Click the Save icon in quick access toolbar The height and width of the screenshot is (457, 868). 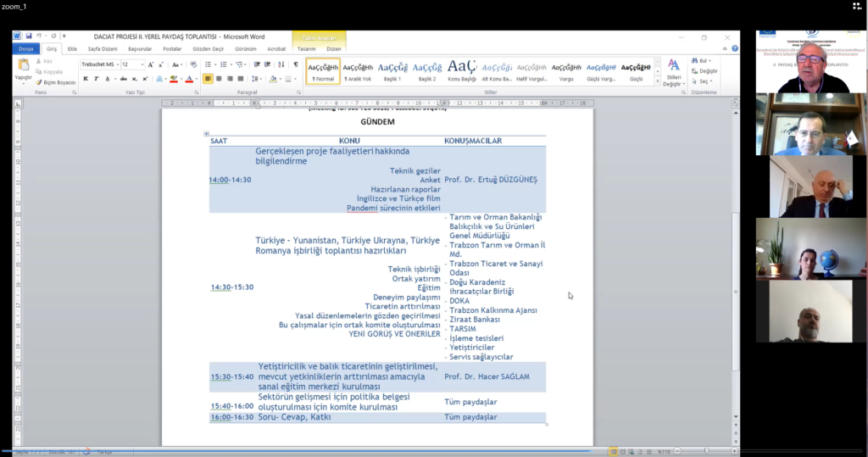coord(29,36)
